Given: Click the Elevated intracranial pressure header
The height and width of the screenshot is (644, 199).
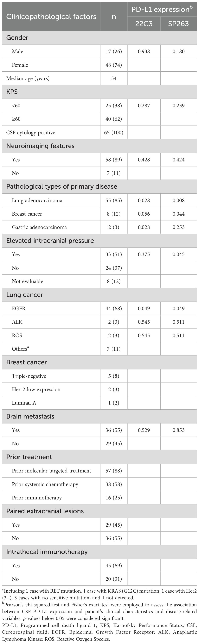Looking at the screenshot, I should click(x=50, y=241).
